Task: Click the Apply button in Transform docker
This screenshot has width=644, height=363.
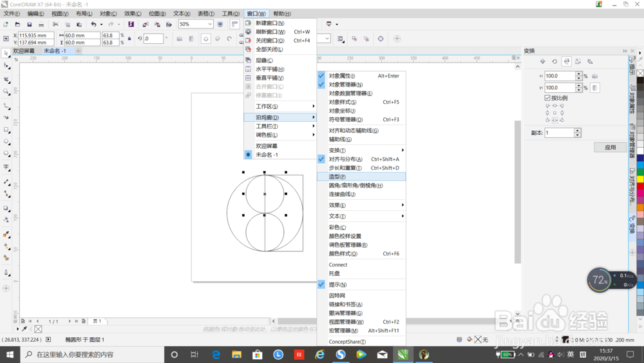Action: coord(611,147)
